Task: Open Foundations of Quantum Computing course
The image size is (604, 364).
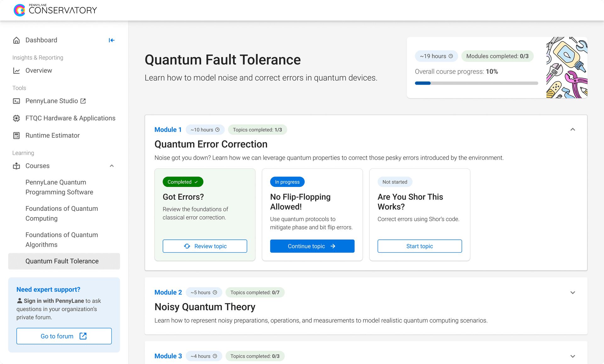Action: tap(62, 214)
